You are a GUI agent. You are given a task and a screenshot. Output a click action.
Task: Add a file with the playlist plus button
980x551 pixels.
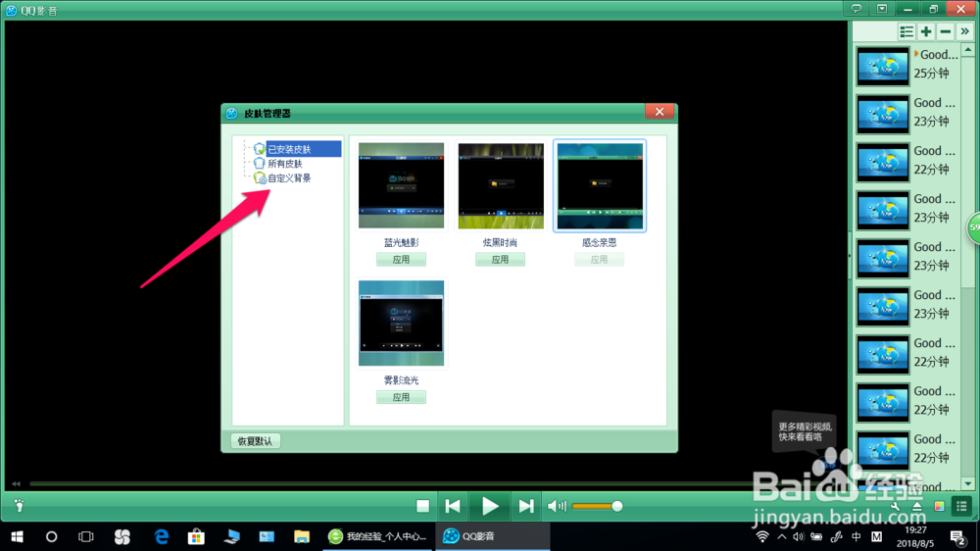926,32
